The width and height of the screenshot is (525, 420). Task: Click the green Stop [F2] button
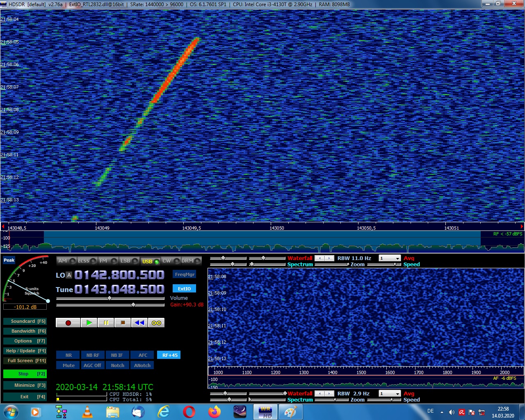point(25,374)
